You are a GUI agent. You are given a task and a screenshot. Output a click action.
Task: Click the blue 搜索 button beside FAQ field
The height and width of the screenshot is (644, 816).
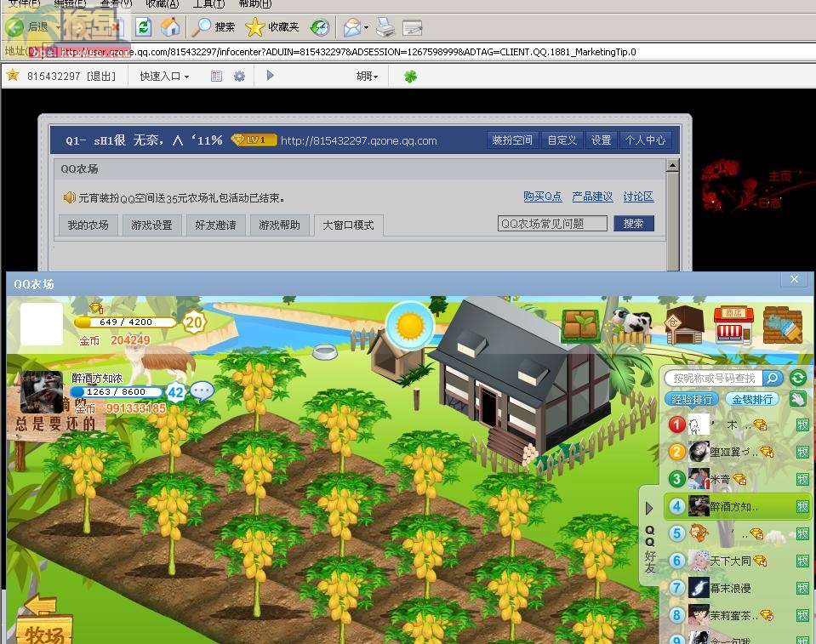[633, 224]
